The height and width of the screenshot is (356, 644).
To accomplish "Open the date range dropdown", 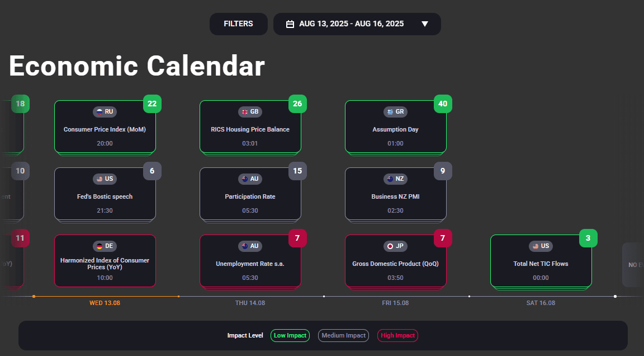I will tap(425, 24).
